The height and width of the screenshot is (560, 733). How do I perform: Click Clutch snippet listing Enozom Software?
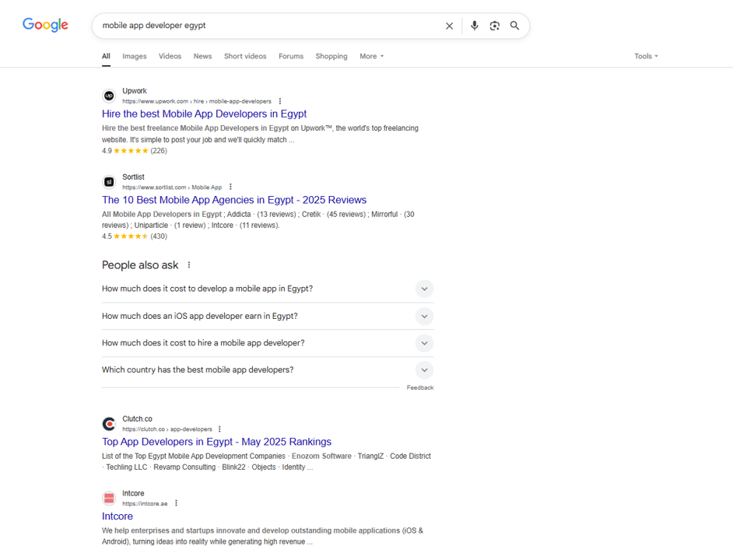point(266,461)
